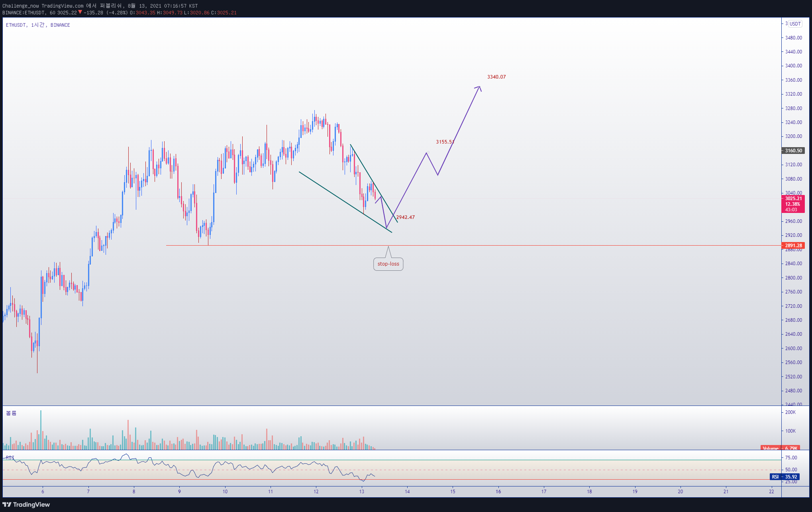
Task: Click date 13 on the time axis
Action: [361, 492]
